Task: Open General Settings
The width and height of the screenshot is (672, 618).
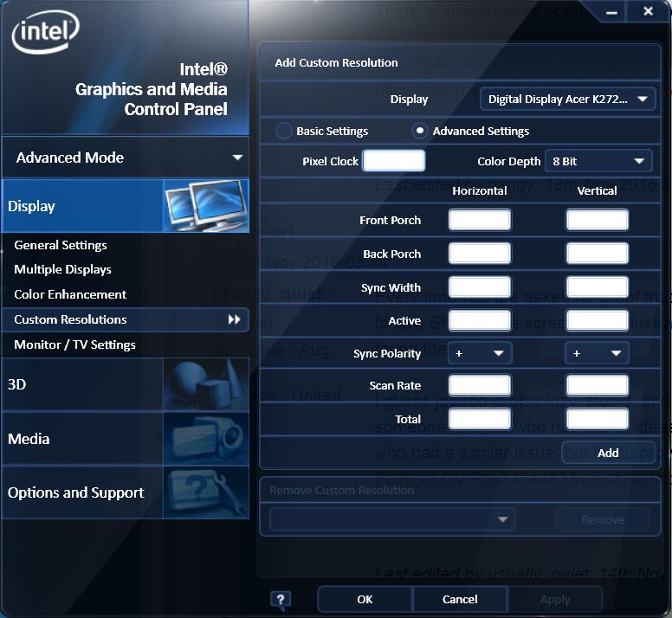Action: coord(61,245)
